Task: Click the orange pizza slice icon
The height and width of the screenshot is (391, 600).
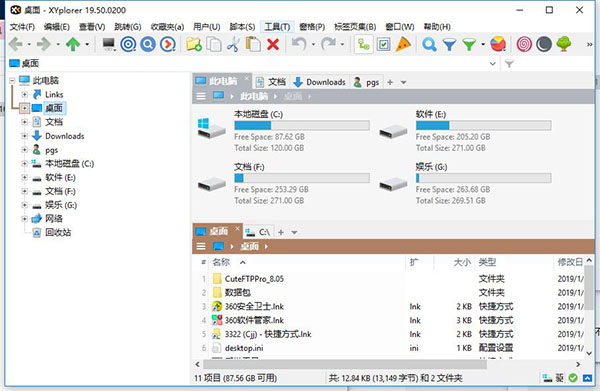Action: pyautogui.click(x=403, y=44)
